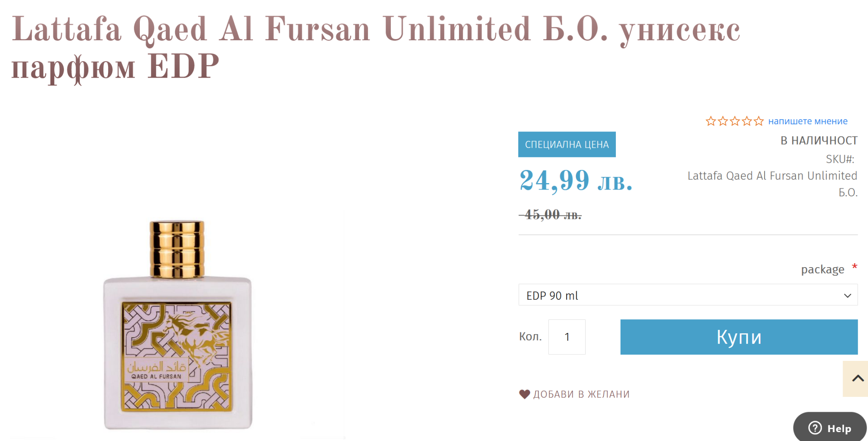
Task: Click the Lattafa Qaed Al Fursan product title
Action: tap(376, 47)
